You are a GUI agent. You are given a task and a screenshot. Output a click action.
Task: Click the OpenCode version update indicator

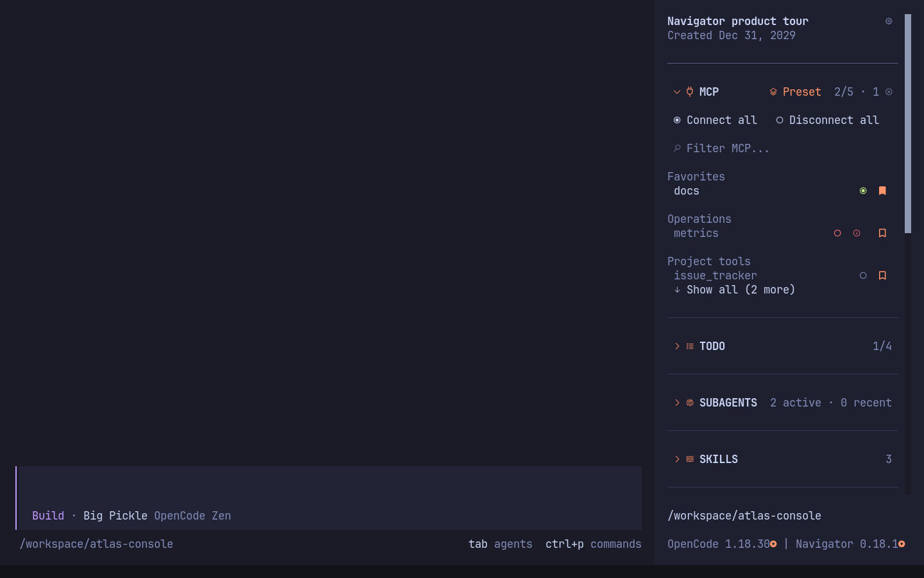(x=773, y=544)
